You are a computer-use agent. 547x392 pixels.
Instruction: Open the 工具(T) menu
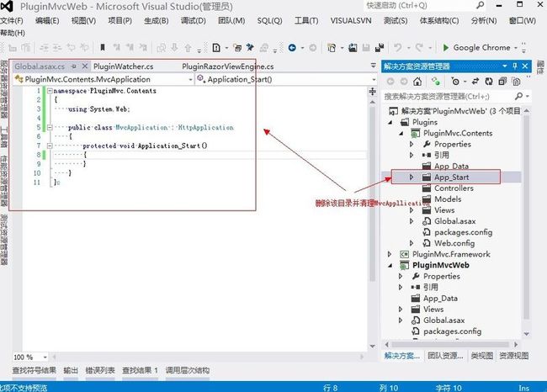[x=306, y=20]
